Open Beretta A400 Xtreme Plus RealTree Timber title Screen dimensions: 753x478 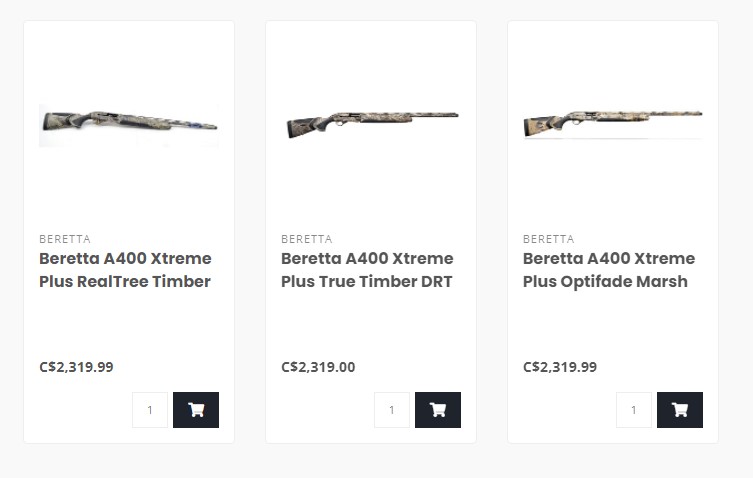coord(125,270)
